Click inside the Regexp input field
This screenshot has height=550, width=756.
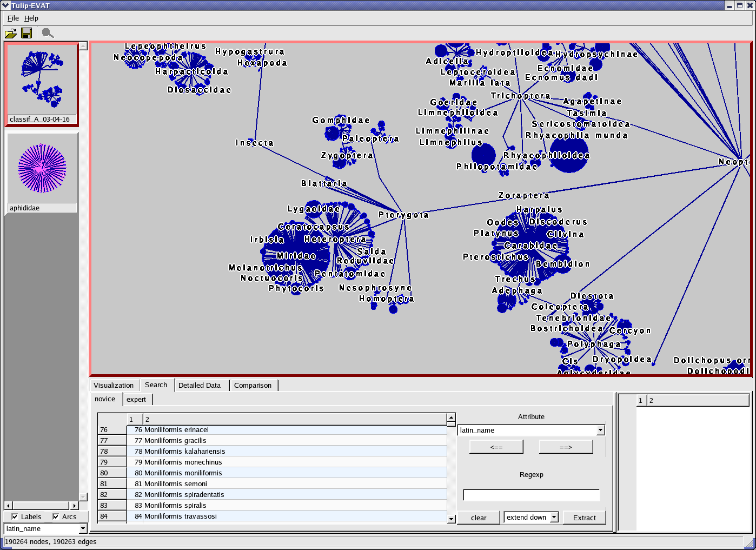pos(531,495)
